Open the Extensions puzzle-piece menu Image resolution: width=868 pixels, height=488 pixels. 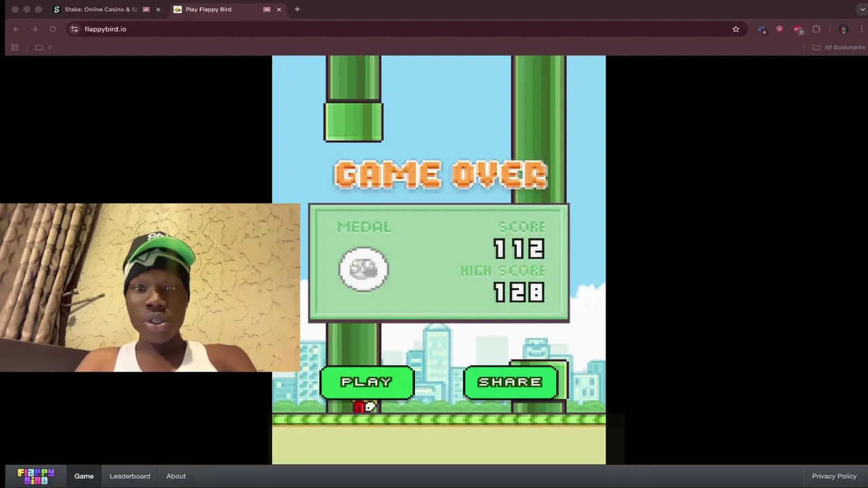816,29
